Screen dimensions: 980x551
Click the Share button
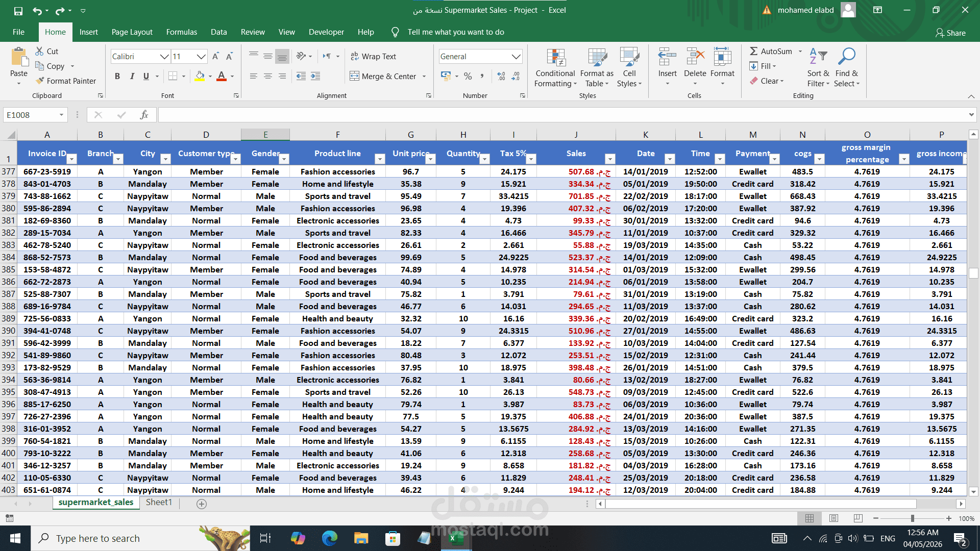point(950,33)
